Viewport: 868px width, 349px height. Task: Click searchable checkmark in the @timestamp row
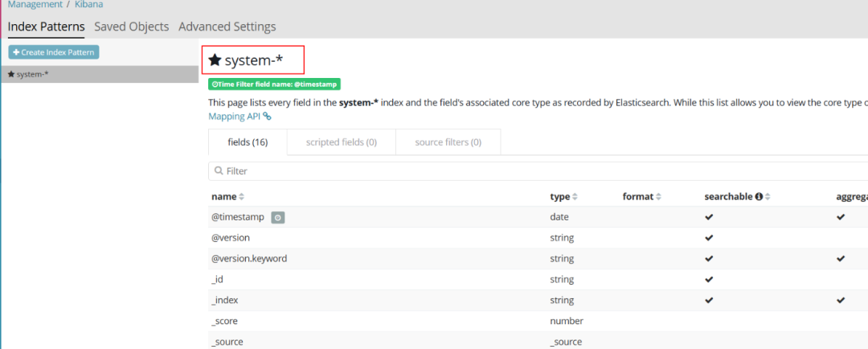coord(709,217)
